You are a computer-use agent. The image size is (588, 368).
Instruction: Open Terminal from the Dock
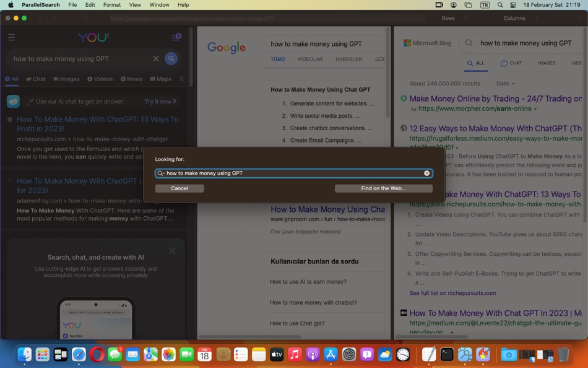click(447, 354)
